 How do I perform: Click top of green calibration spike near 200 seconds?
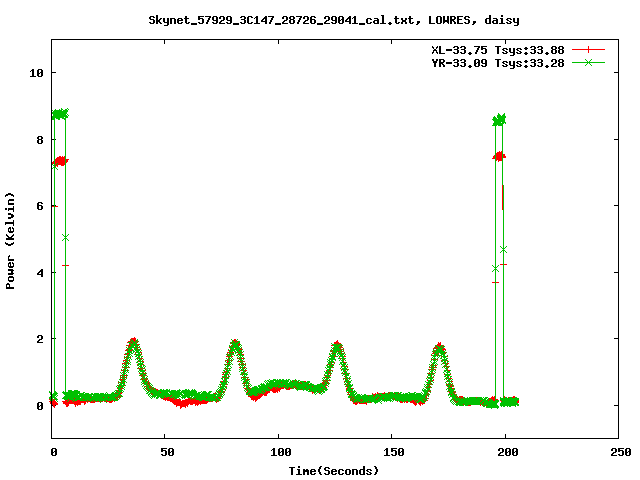click(x=499, y=120)
